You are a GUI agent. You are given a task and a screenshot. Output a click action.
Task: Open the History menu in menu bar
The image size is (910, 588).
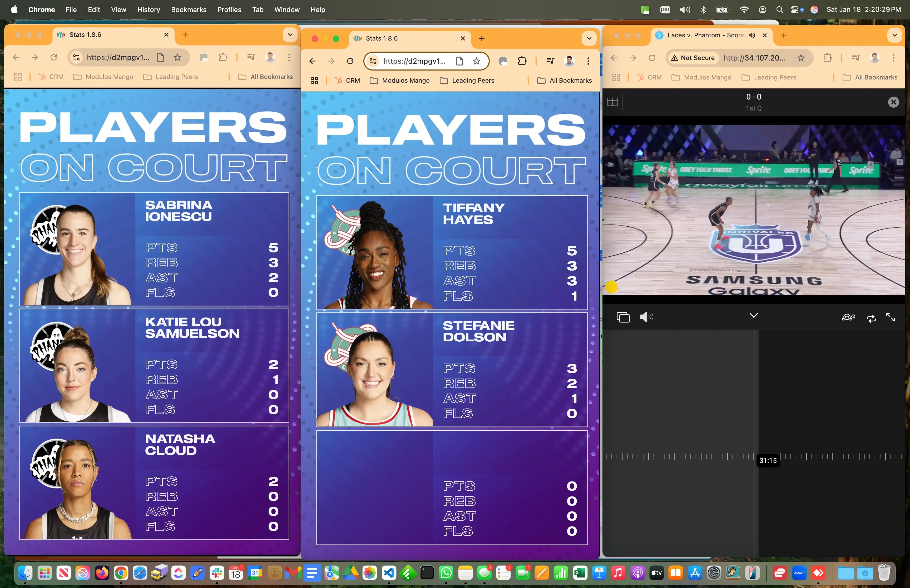[148, 9]
